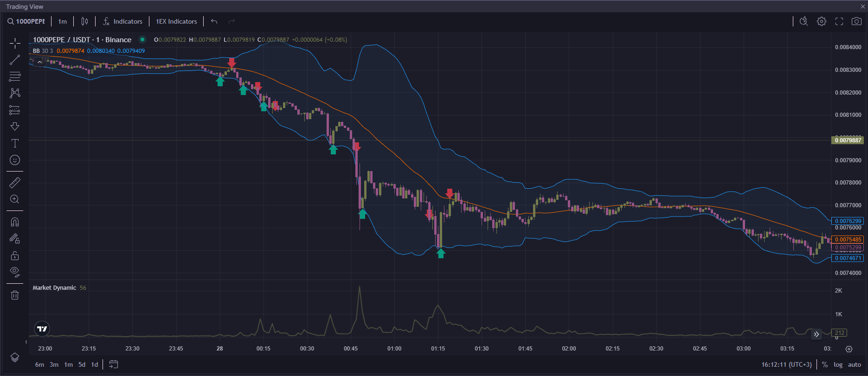868x376 pixels.
Task: Hide all drawings with eye icon
Action: (15, 272)
